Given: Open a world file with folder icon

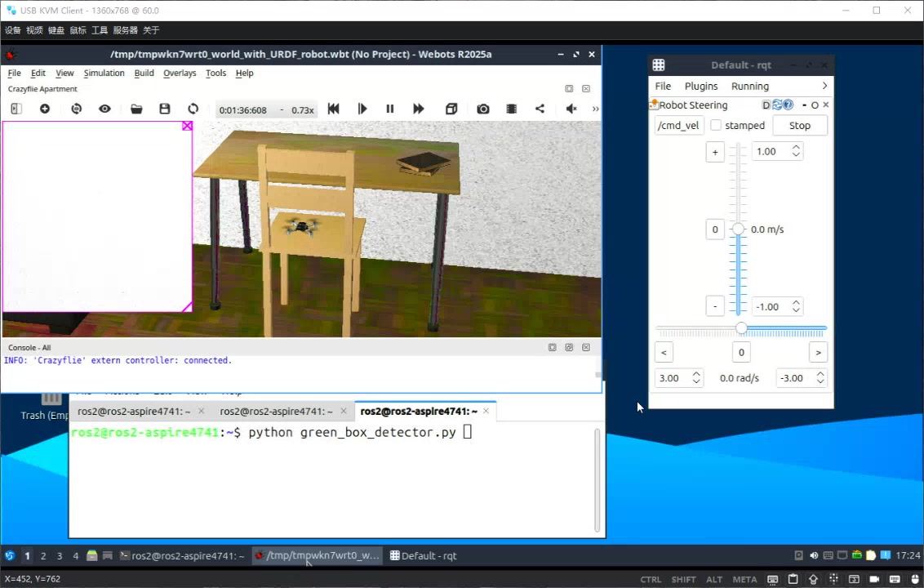Looking at the screenshot, I should coord(136,109).
